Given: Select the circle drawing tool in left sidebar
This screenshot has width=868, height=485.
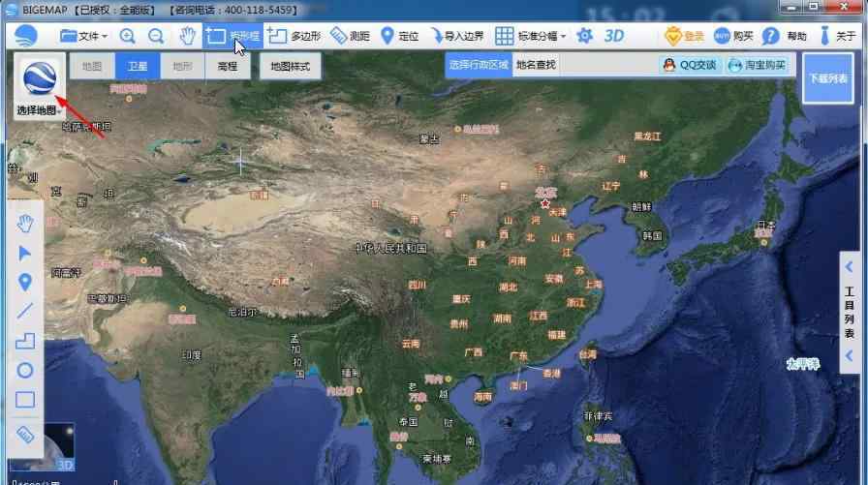Looking at the screenshot, I should [x=25, y=370].
